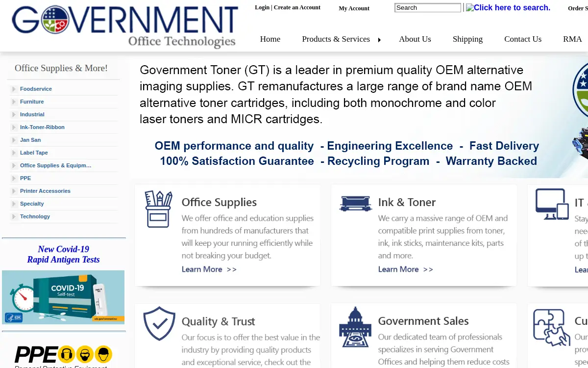
Task: Open the Products & Services menu
Action: coord(336,39)
